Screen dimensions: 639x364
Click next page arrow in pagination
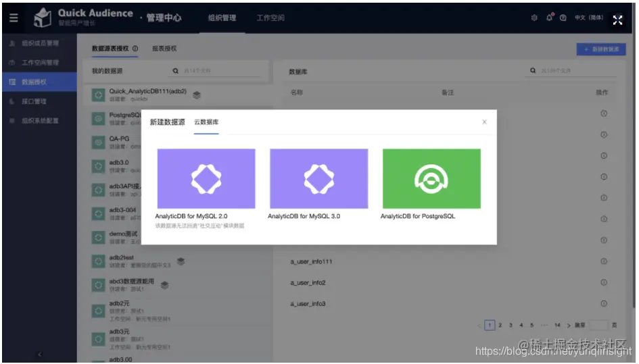(x=569, y=326)
